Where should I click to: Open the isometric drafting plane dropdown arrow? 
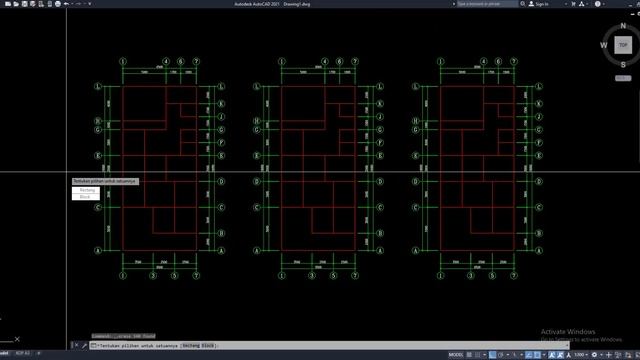522,355
